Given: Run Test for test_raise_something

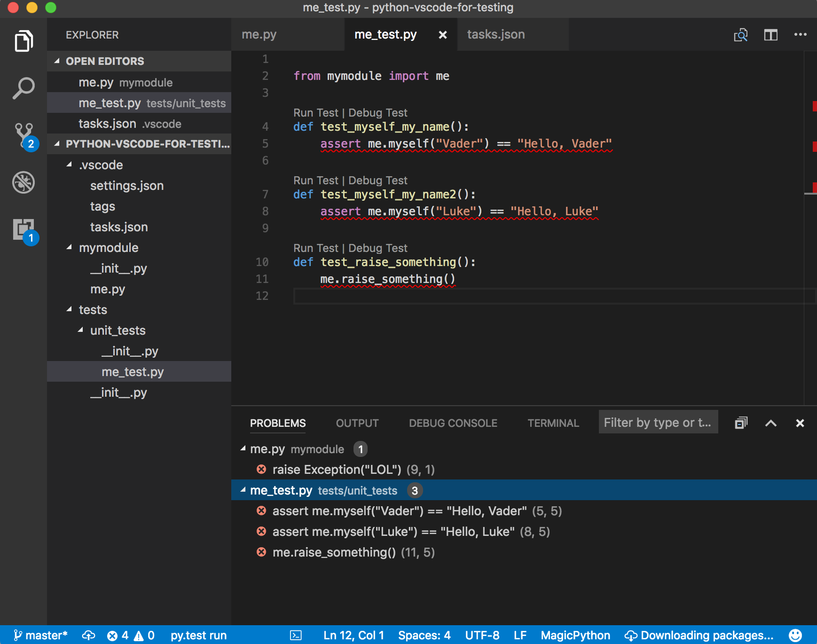Looking at the screenshot, I should pyautogui.click(x=315, y=248).
